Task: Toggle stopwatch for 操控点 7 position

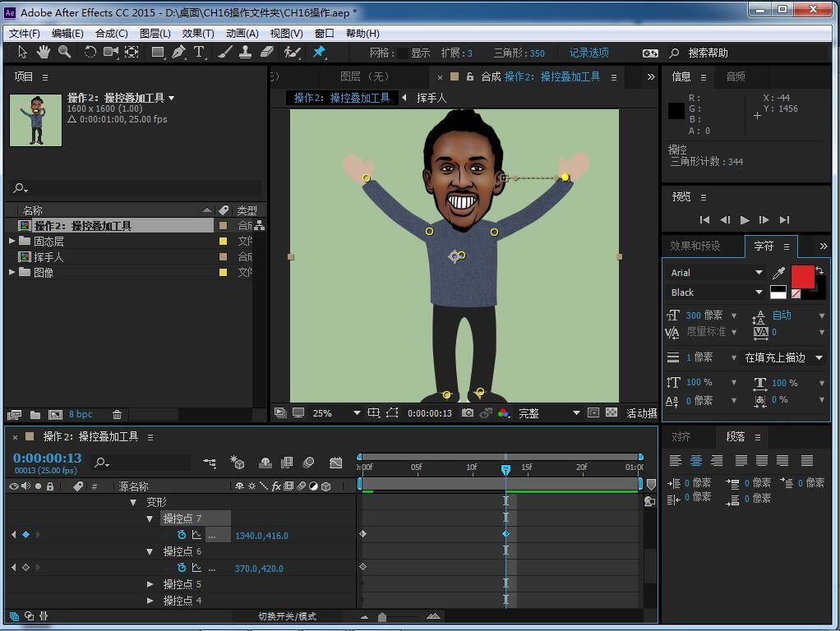Action: coord(182,535)
